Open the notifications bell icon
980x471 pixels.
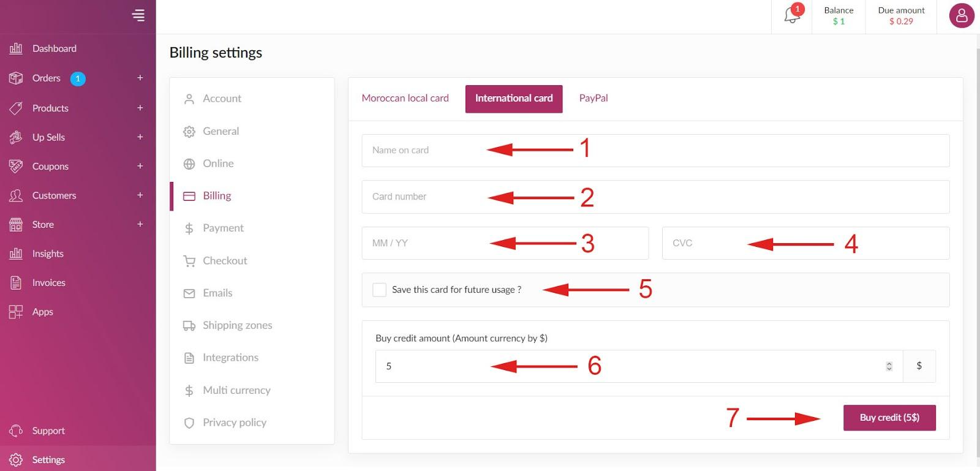coord(791,15)
